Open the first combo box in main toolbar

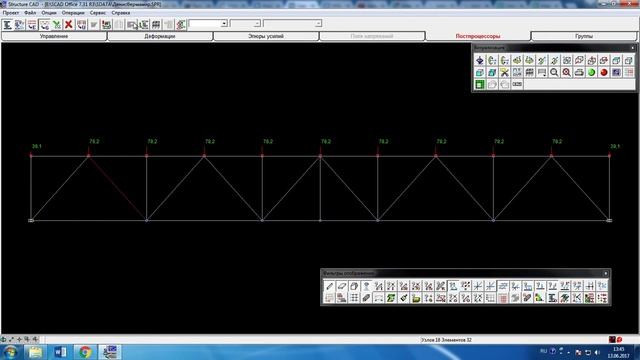(x=208, y=24)
